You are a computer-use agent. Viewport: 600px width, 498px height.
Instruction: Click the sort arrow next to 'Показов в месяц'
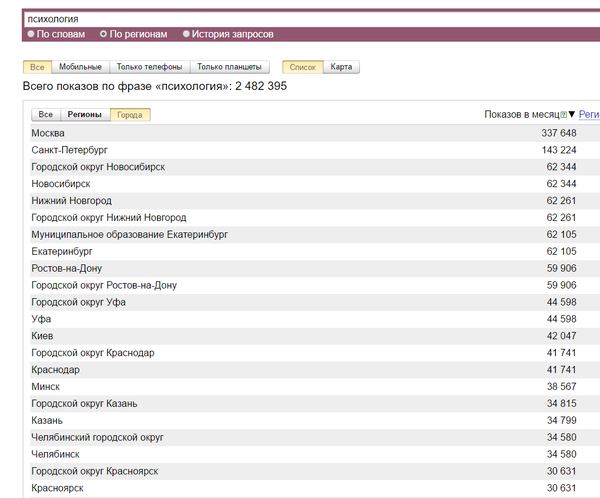572,115
